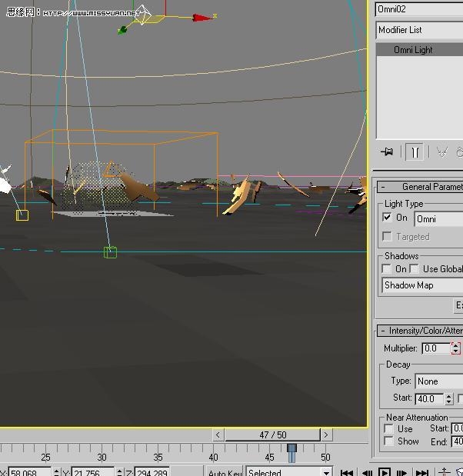
Task: Click the 47 / 50 time slider bar
Action: click(x=272, y=435)
